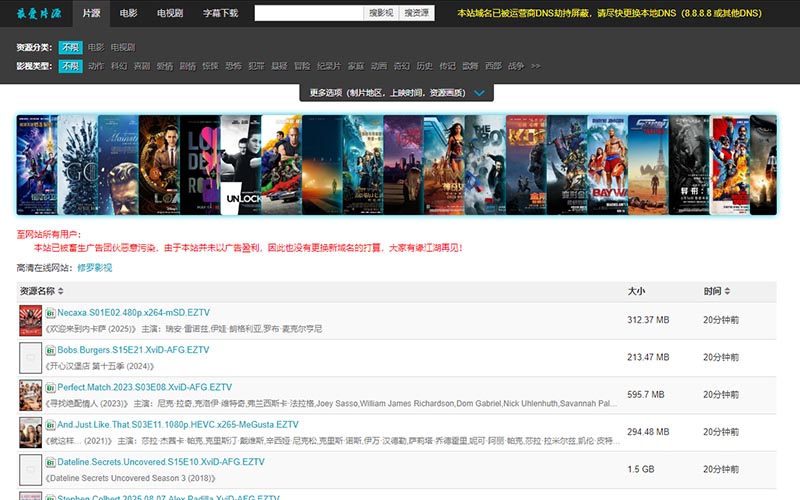Viewport: 800px width, 500px height.
Task: Open And.Just.Like.That.S03E11.1080p.HEVC link
Action: point(178,424)
